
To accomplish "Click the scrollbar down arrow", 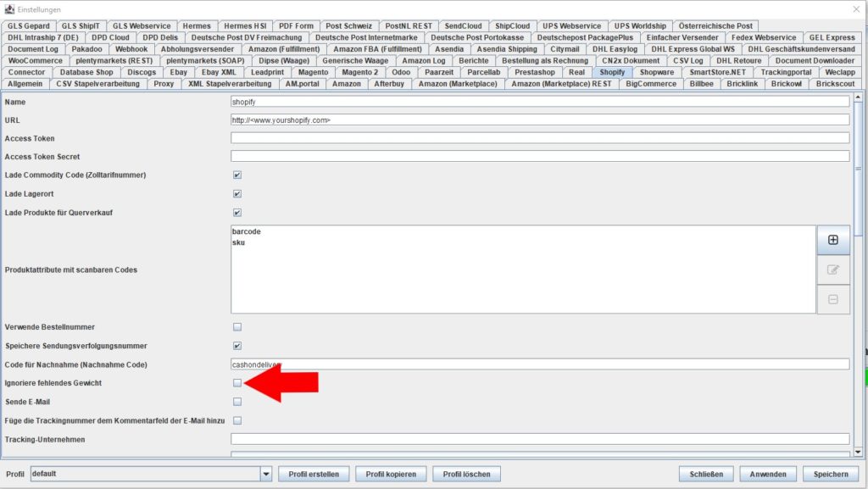I will 858,452.
